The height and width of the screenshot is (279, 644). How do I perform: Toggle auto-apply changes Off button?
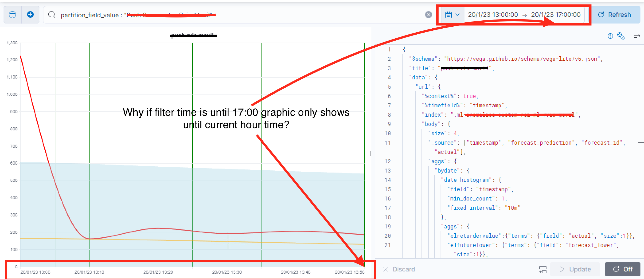pos(622,269)
